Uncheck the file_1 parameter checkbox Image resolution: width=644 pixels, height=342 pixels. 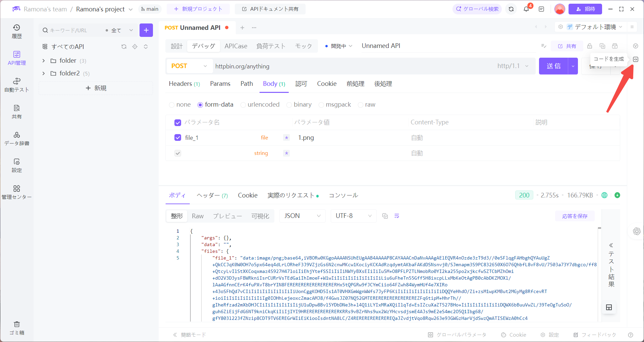pyautogui.click(x=177, y=137)
